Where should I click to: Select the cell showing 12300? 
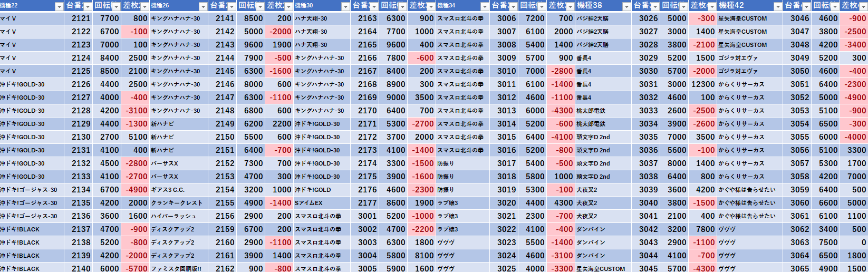702,84
